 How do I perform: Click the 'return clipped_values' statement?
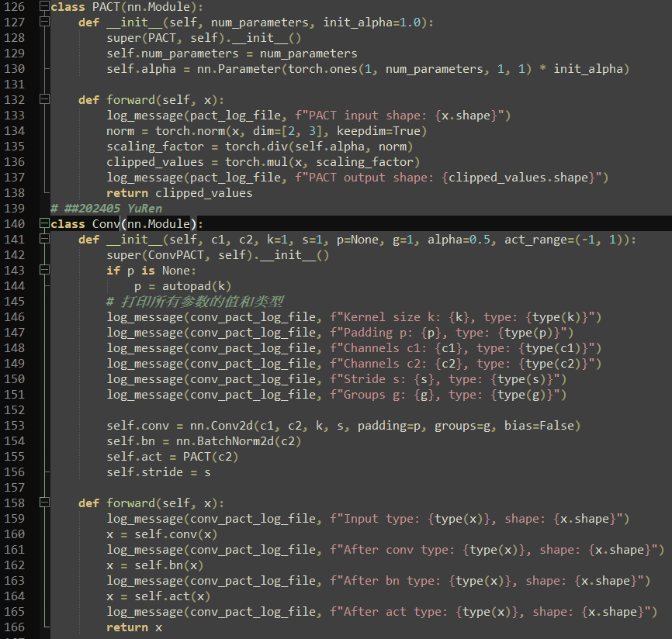click(179, 193)
